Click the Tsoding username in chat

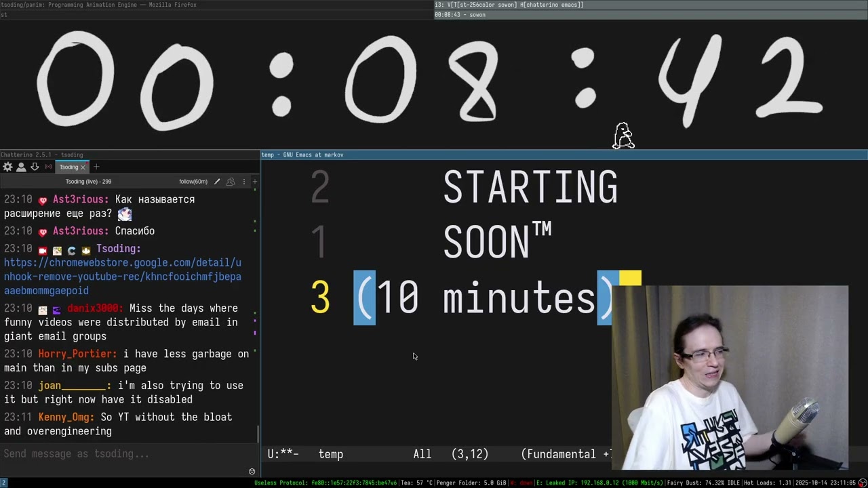[118, 249]
